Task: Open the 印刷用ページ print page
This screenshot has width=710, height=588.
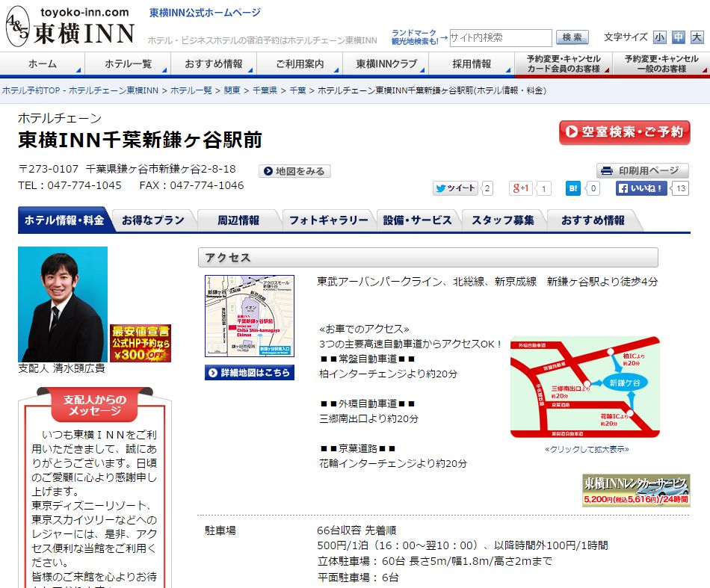Action: coord(642,170)
